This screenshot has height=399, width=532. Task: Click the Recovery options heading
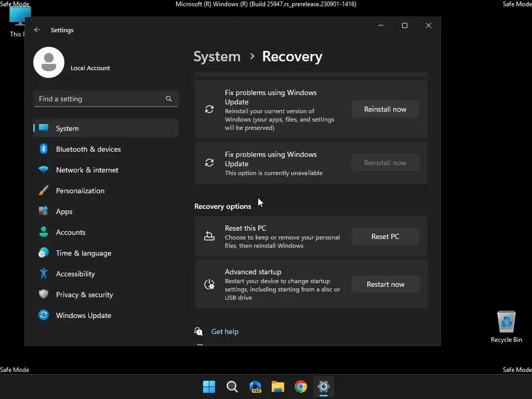pos(222,206)
